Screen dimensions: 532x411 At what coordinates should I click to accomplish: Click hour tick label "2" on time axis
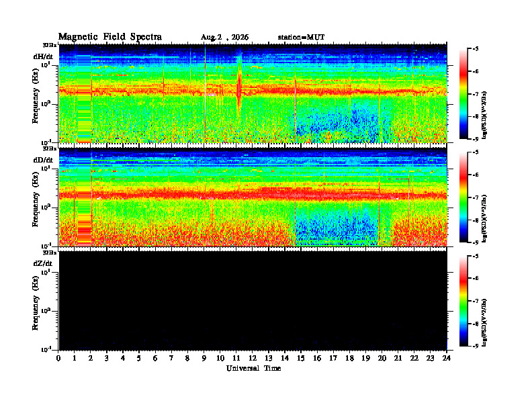click(91, 359)
